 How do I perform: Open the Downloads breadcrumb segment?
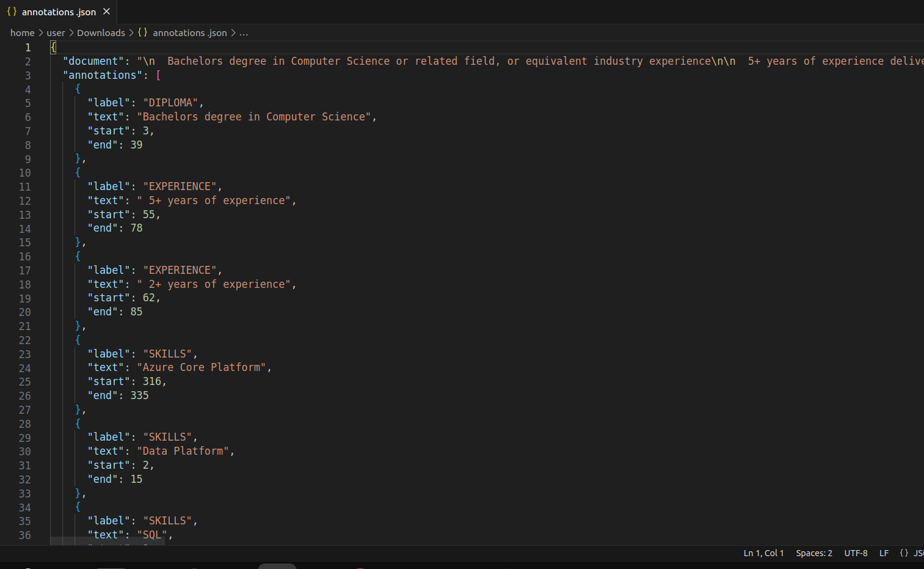click(101, 33)
